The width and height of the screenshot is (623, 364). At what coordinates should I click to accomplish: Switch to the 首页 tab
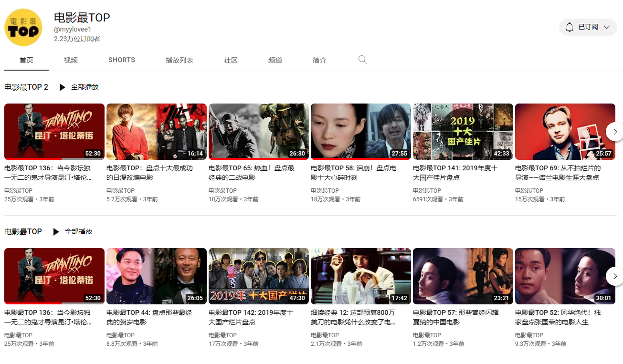26,60
